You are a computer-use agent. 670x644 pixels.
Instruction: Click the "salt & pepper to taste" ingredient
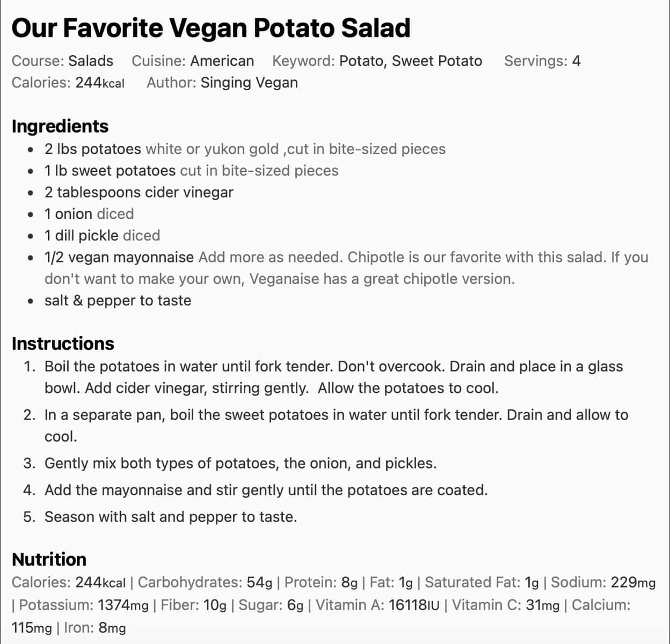click(118, 301)
